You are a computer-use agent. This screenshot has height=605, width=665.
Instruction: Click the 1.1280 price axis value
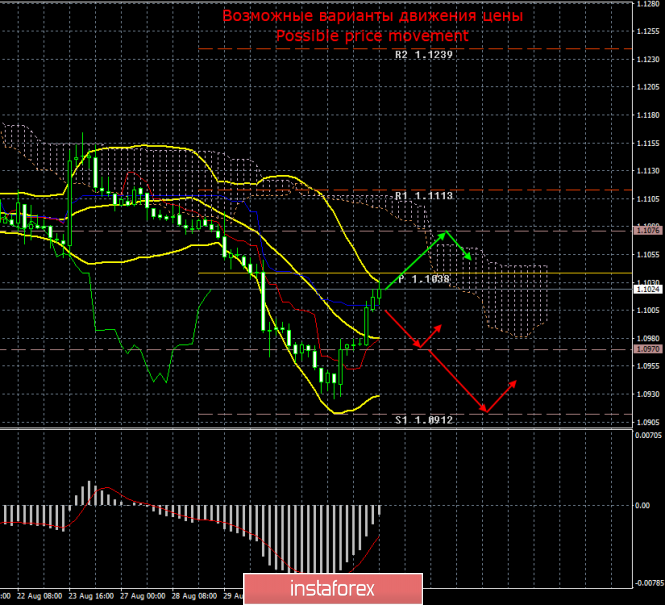[648, 4]
